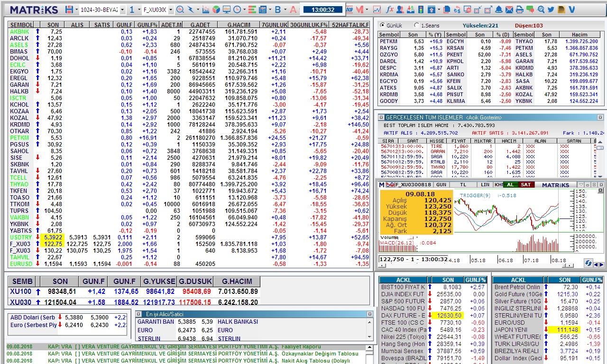
Task: Click the pie chart icon
Action: 216,9
